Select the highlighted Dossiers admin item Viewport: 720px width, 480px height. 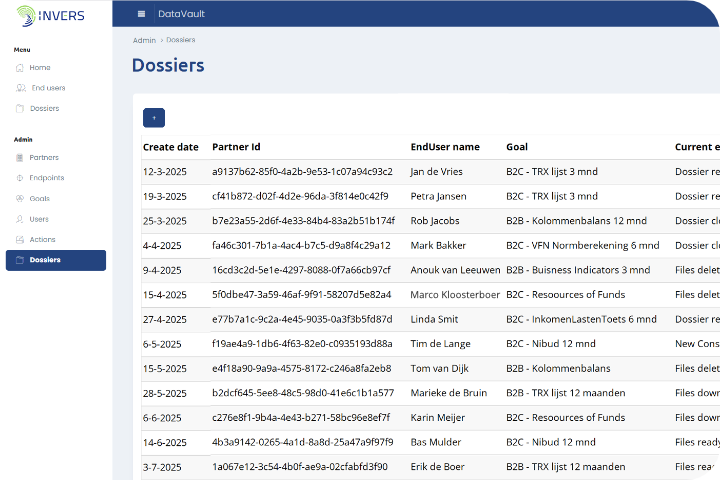(x=56, y=260)
